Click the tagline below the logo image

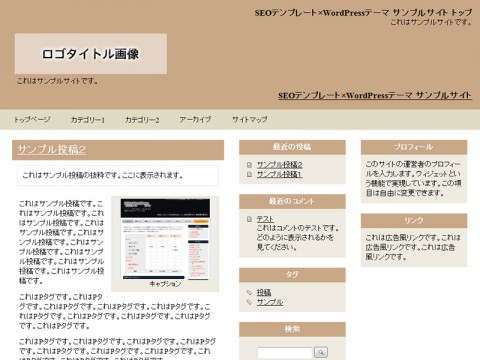tap(57, 81)
